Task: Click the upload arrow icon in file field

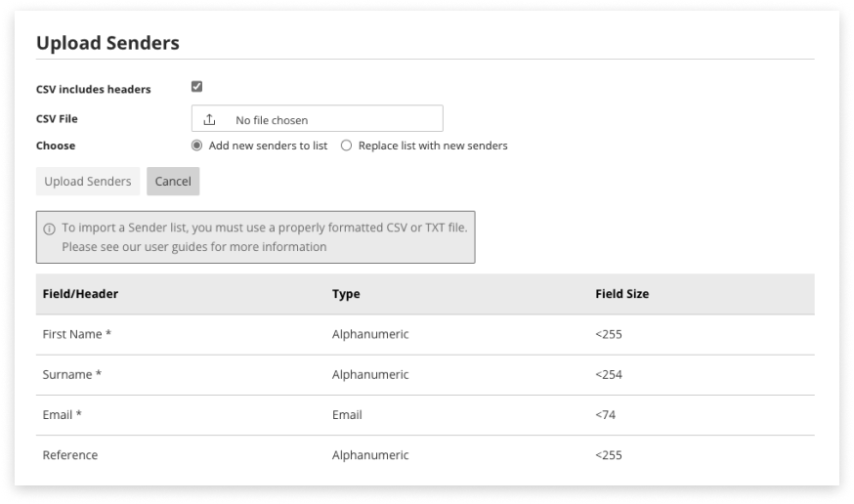Action: coord(209,120)
